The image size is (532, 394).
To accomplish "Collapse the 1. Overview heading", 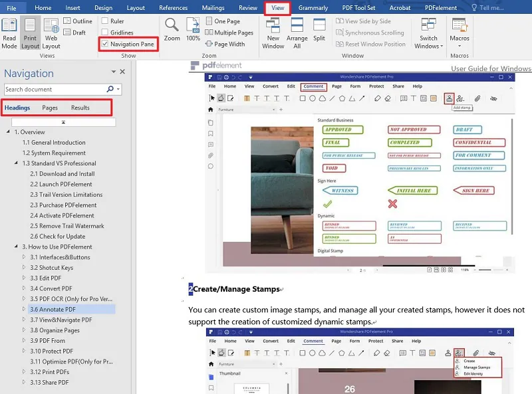I will click(8, 132).
